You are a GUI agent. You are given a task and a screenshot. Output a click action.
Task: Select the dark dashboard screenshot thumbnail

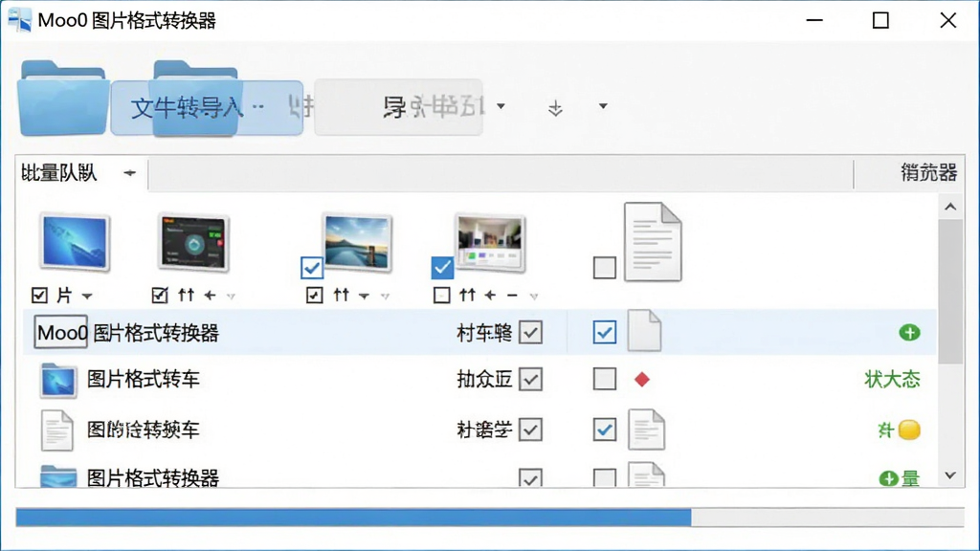tap(193, 243)
